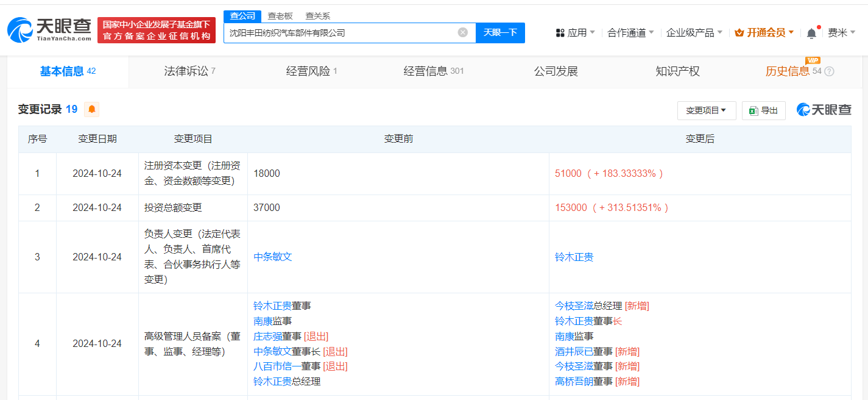Open the 应用 dropdown menu
Image resolution: width=868 pixels, height=400 pixels.
576,33
